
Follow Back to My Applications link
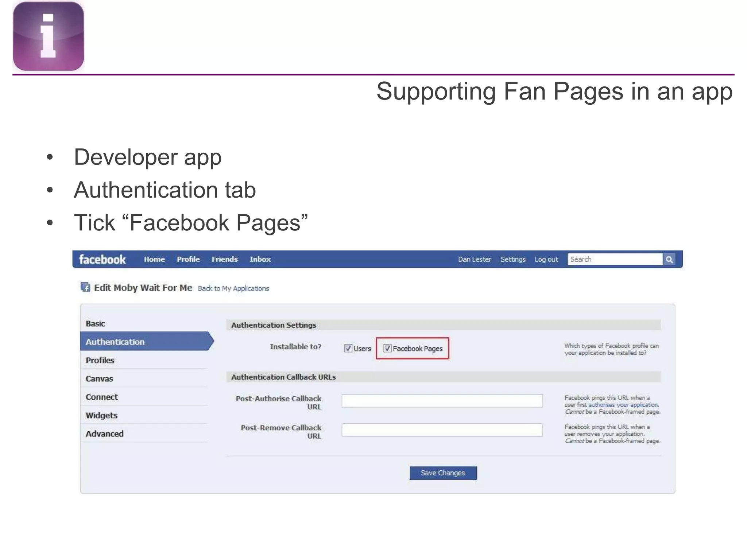click(x=233, y=288)
